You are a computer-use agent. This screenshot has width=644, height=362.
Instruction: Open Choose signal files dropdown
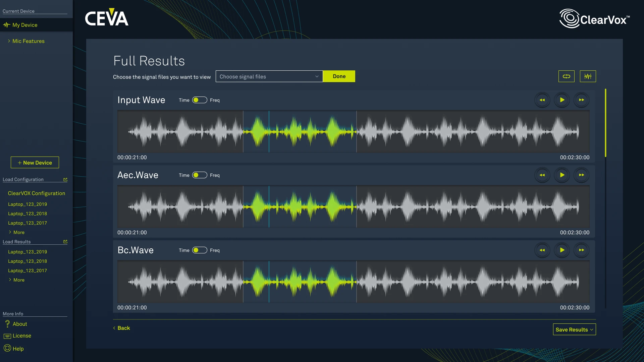[269, 76]
